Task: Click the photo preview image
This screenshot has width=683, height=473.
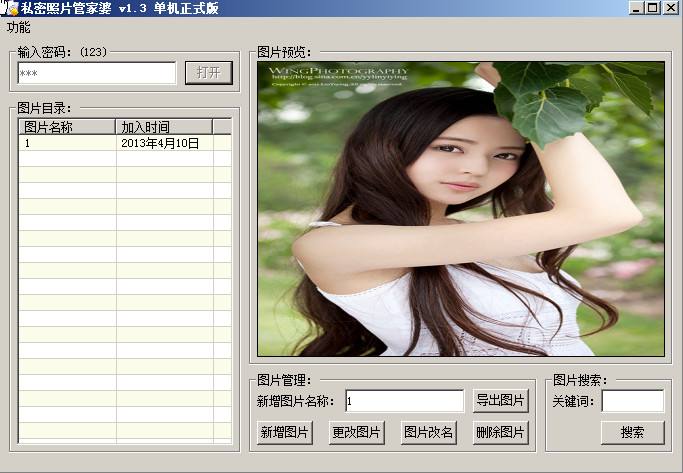Action: [x=461, y=209]
